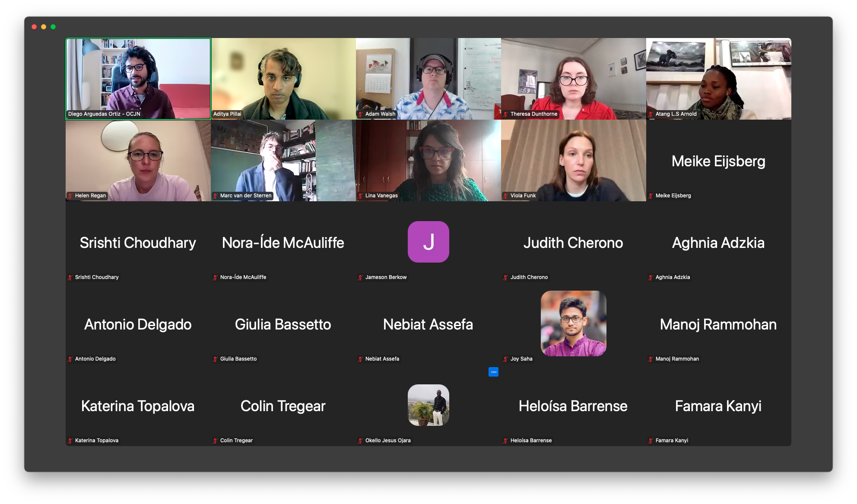Select Joy Saha's profile photo
Viewport: 857px width, 504px height.
coord(574,323)
